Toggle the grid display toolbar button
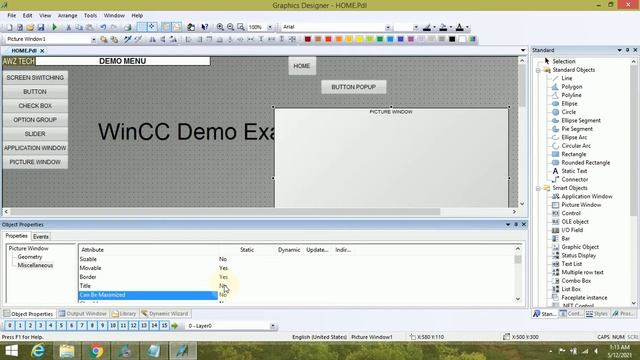 [141, 27]
